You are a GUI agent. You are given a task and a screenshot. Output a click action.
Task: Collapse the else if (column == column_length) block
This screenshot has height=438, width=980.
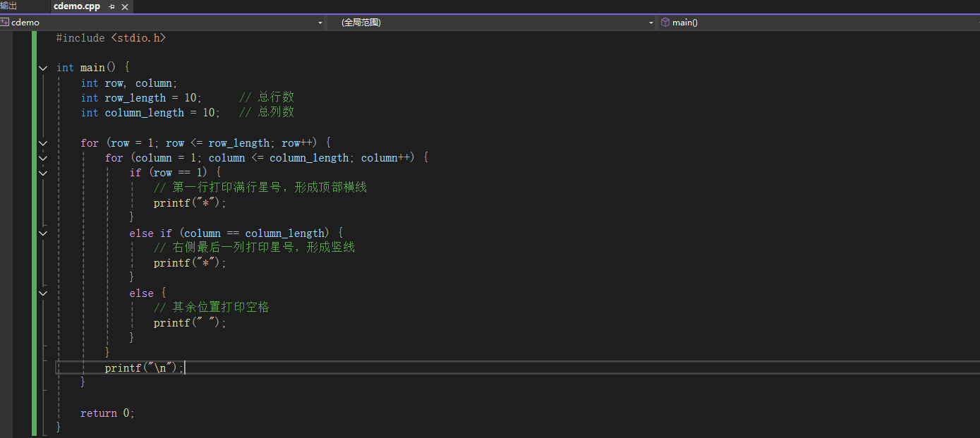pos(43,233)
